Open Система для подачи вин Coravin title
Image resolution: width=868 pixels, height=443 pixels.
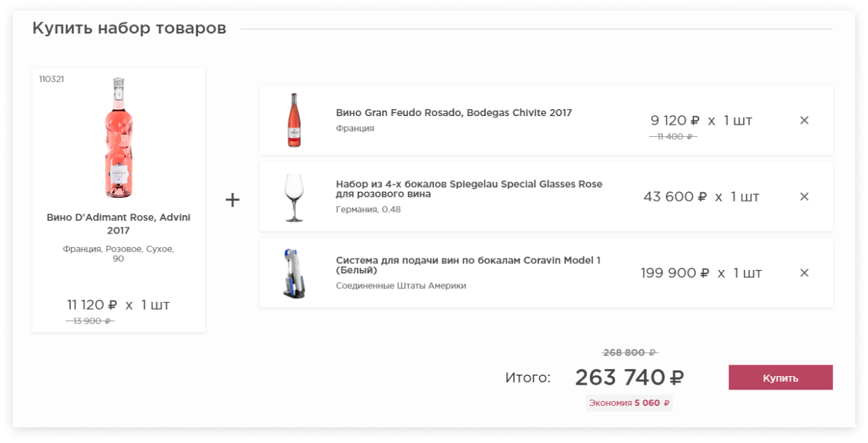pyautogui.click(x=467, y=265)
